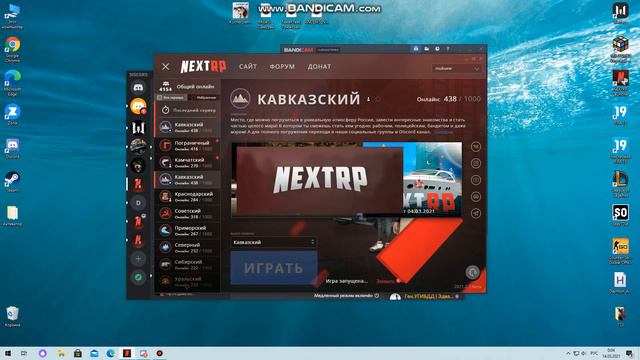
Task: Click the folder icon in the Bandicam window
Action: [x=427, y=49]
